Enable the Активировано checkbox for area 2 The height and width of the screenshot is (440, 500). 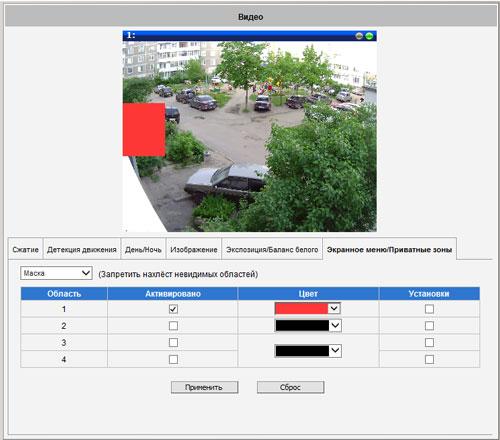(173, 326)
